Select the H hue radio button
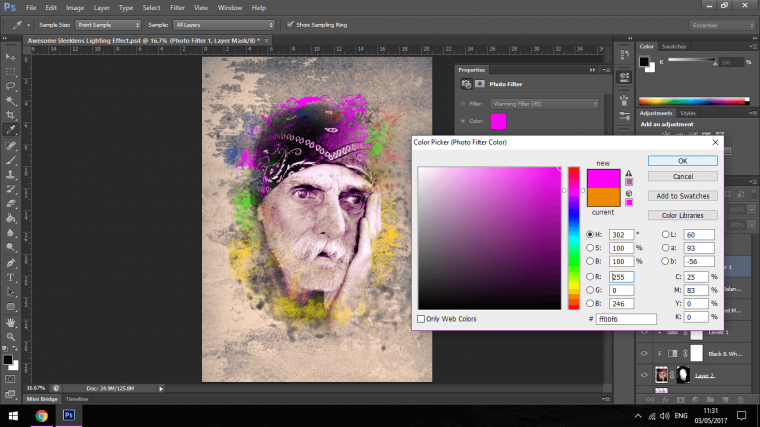Viewport: 760px width, 427px height. [x=590, y=235]
